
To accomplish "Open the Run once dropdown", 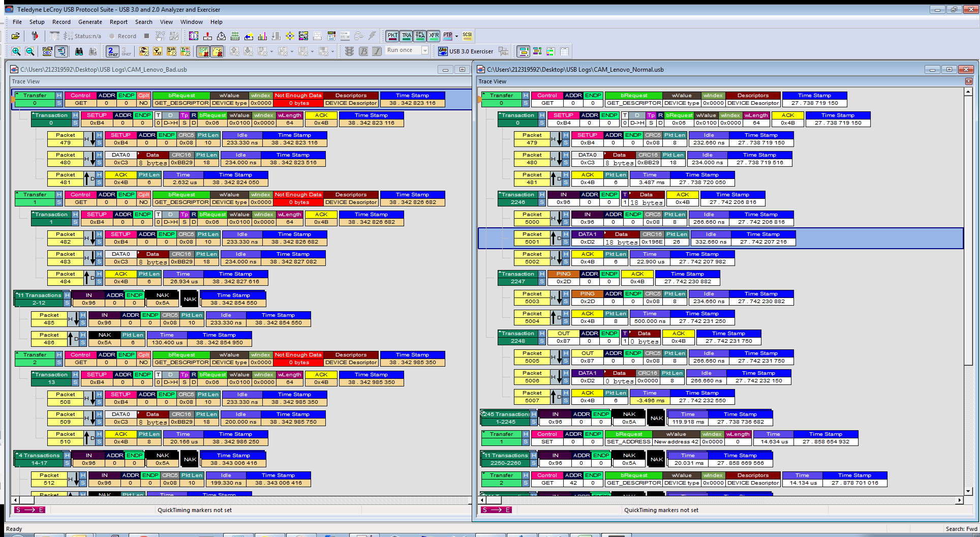I will 425,50.
